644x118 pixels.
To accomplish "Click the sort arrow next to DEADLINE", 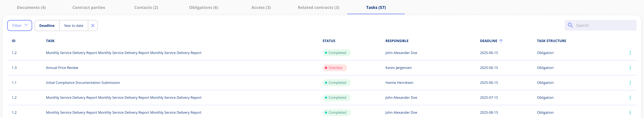I will [501, 40].
